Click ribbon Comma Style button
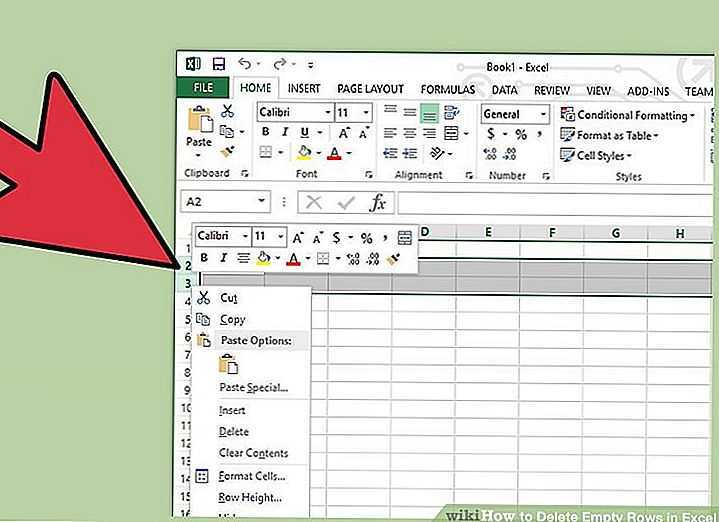 coord(539,134)
